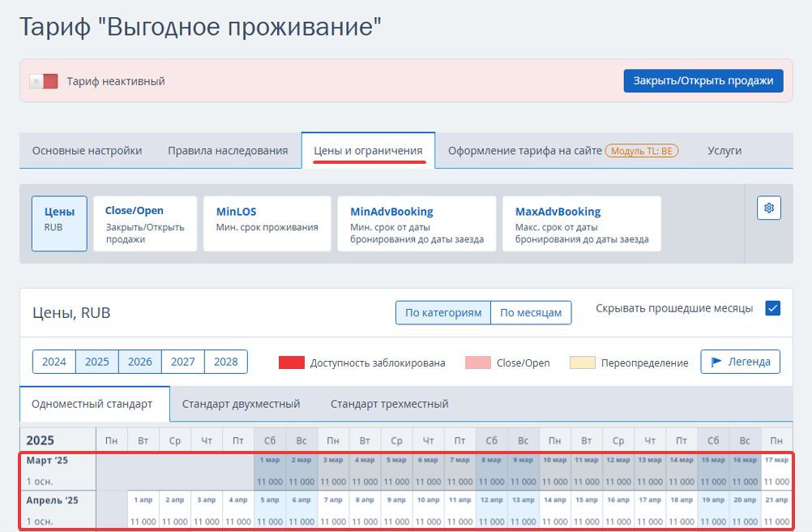
Task: Open Оформление тарифа на сайте tab
Action: point(562,151)
